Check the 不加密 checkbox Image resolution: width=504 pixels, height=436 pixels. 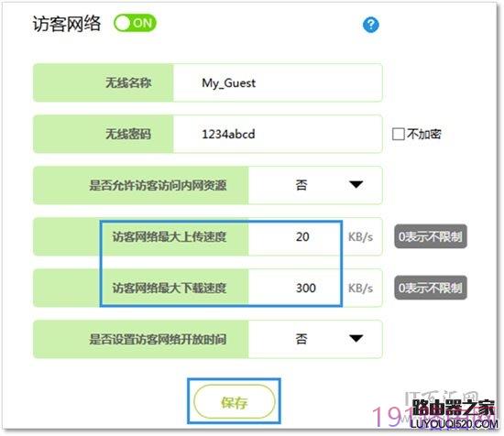tap(398, 134)
